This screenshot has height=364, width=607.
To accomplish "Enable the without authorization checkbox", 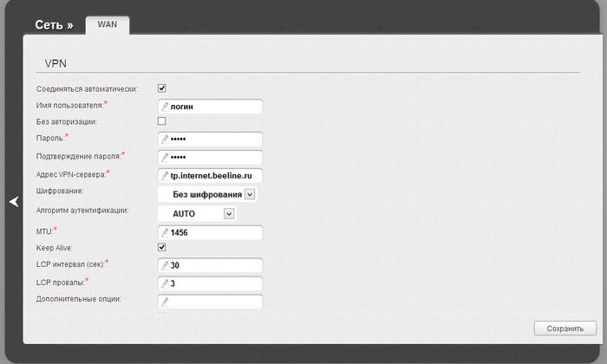I will pyautogui.click(x=161, y=121).
